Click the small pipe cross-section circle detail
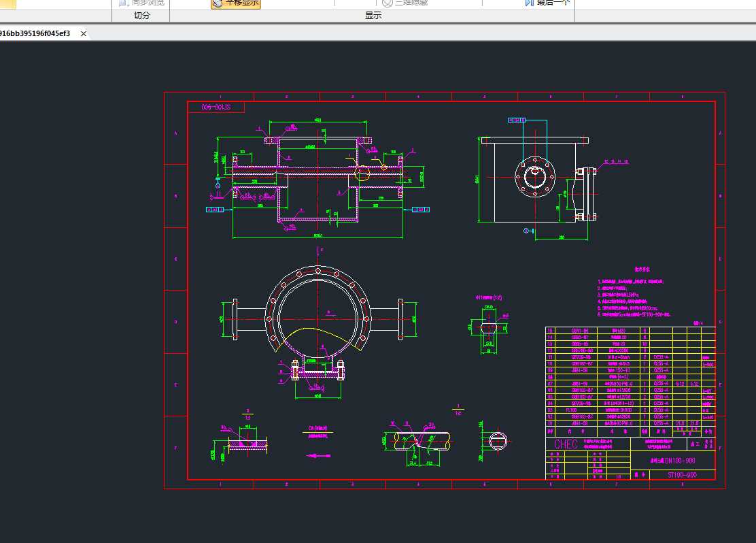This screenshot has width=756, height=543. coord(499,441)
